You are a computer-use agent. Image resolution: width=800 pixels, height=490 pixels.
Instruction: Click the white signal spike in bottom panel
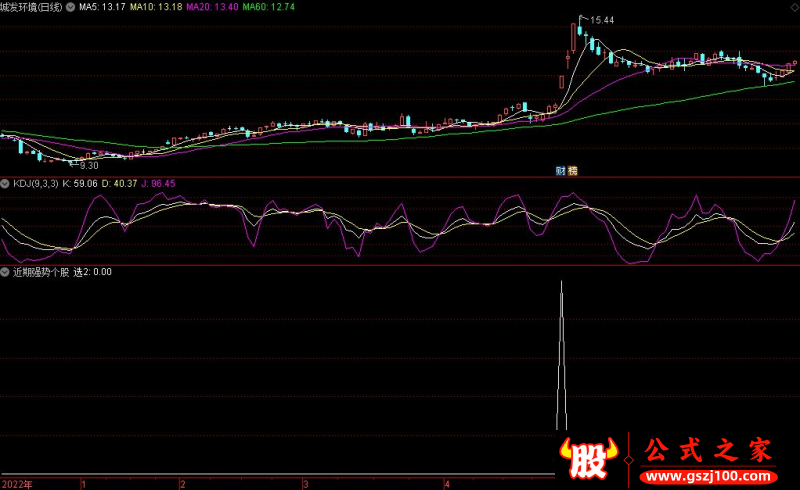pyautogui.click(x=561, y=350)
